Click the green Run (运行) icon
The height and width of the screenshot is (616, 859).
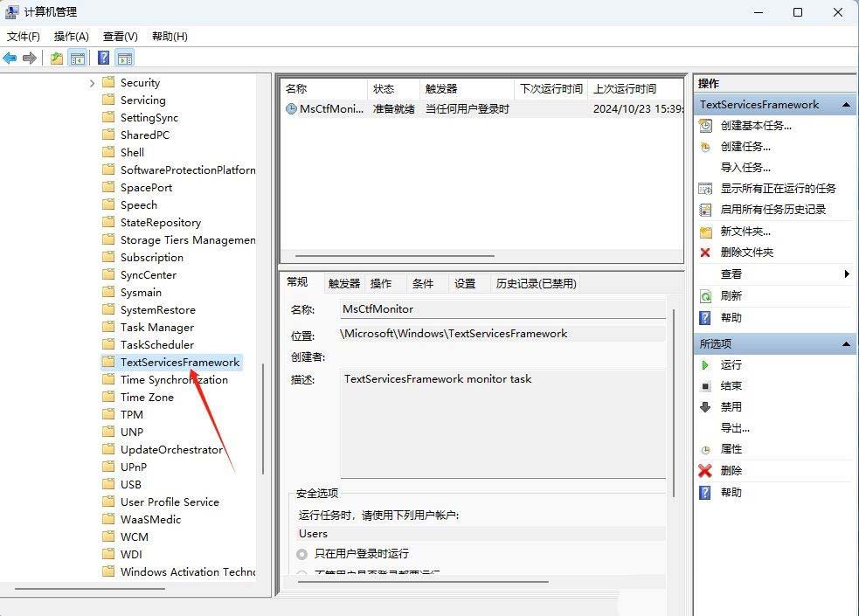705,364
